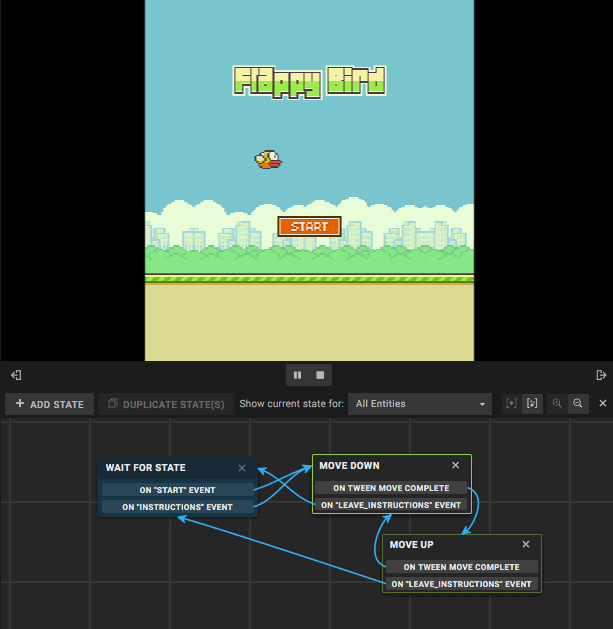Click the 'Show current state for:' label
This screenshot has height=629, width=613.
[x=292, y=404]
